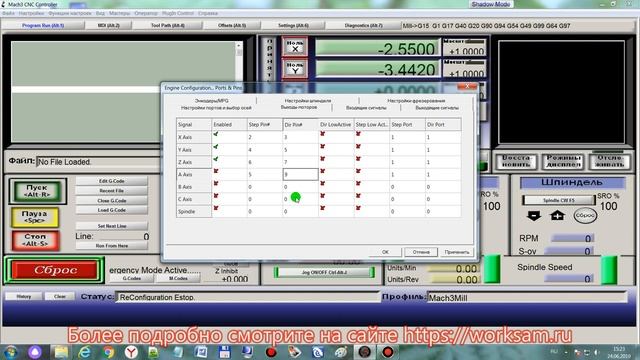Open Offsets (Alt-5) screen
Screen dimensions: 640x360
[232, 25]
